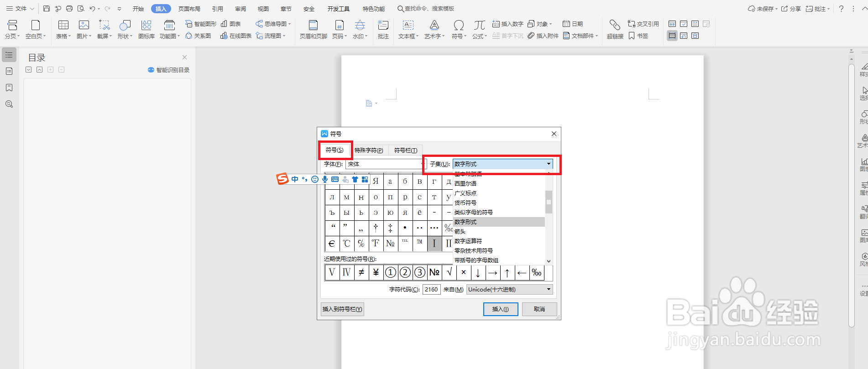This screenshot has height=369, width=868.
Task: Click the √ symbol in recently used row
Action: [x=449, y=272]
